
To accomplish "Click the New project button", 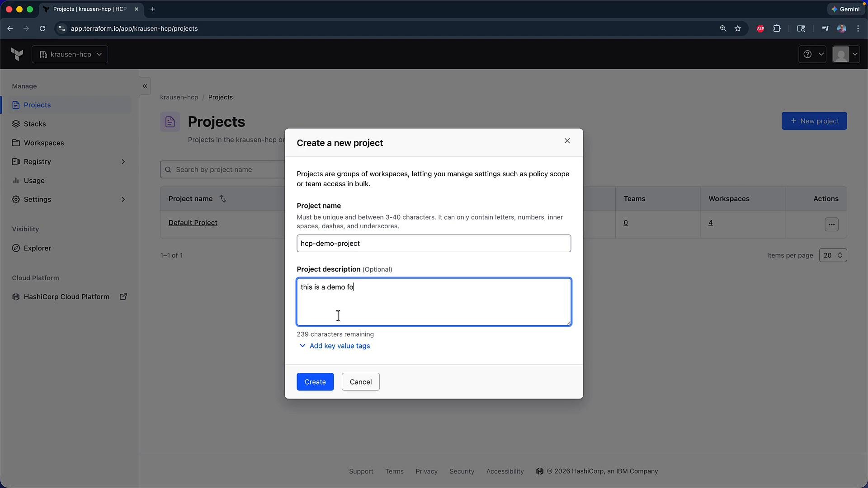I will [x=814, y=121].
